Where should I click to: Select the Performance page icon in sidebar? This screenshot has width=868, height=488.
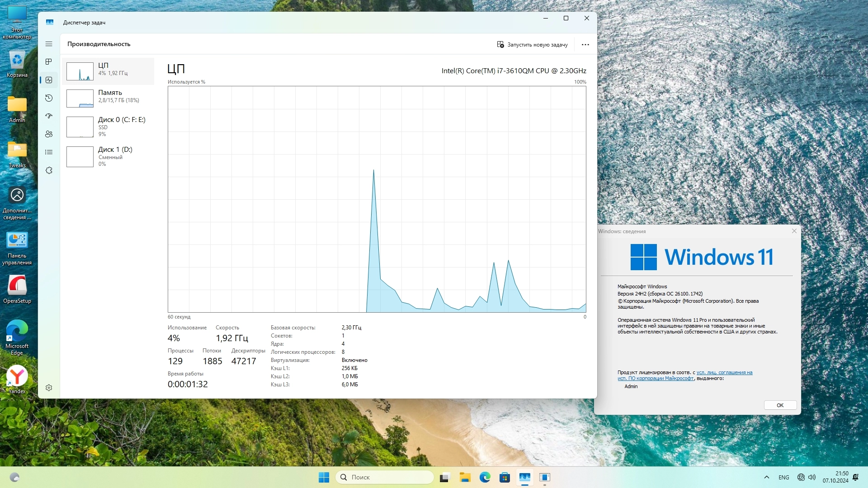[49, 80]
